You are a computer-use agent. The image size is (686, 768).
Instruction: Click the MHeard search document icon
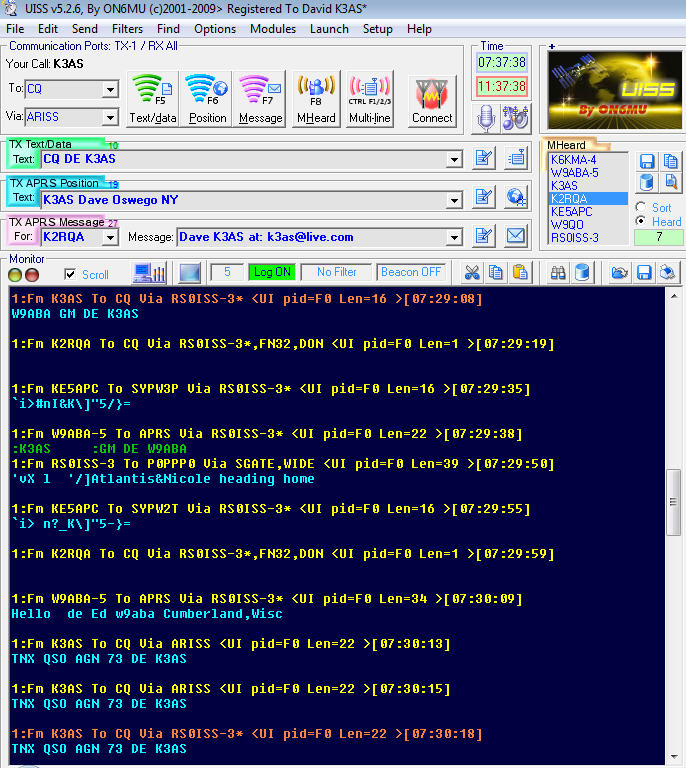pyautogui.click(x=670, y=183)
